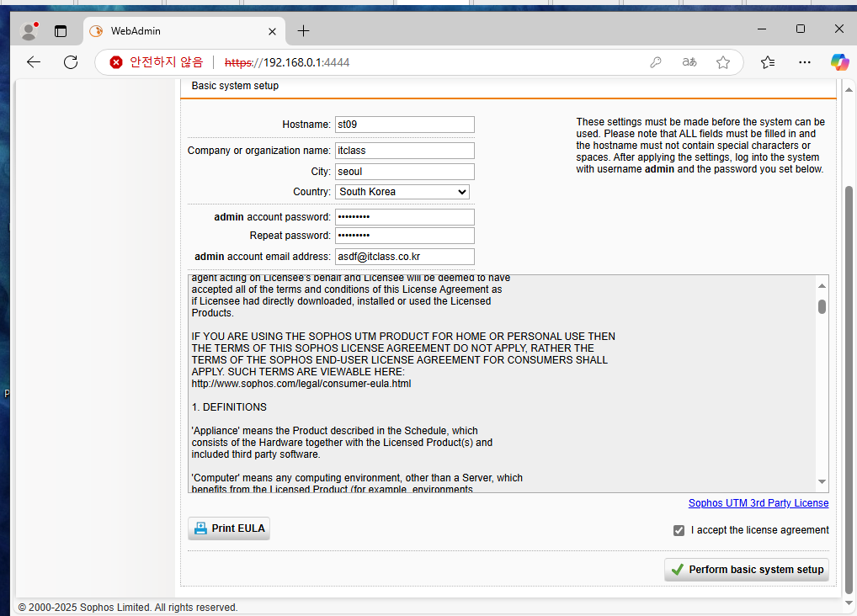The image size is (857, 616).
Task: Click the Print EULA button
Action: (x=229, y=528)
